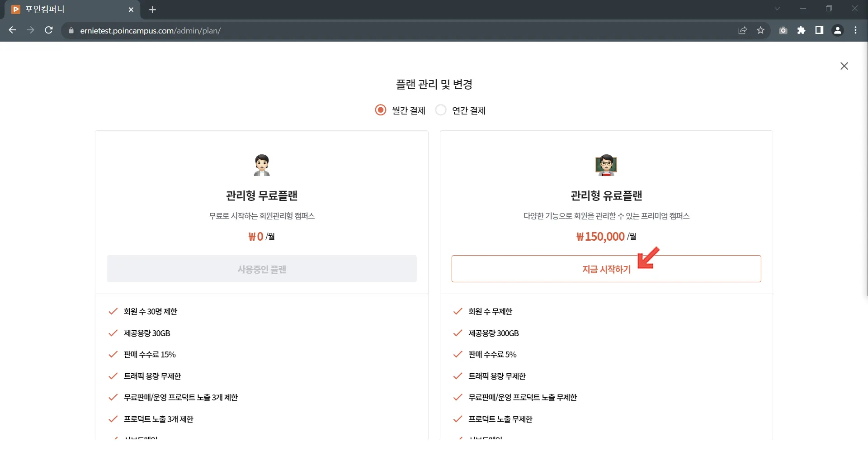Click 무료판매/운영 프로덕트 노출 무제한
The width and height of the screenshot is (868, 466).
pos(523,397)
